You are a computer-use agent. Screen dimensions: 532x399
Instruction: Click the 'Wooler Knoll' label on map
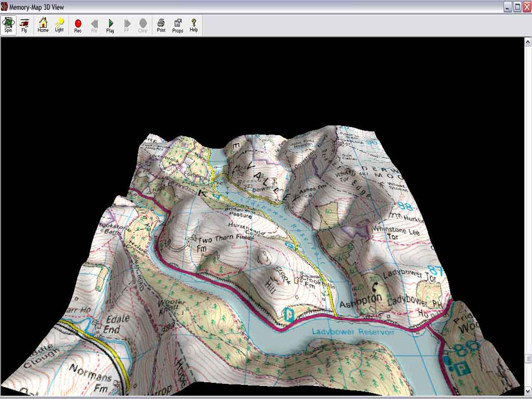click(x=171, y=305)
